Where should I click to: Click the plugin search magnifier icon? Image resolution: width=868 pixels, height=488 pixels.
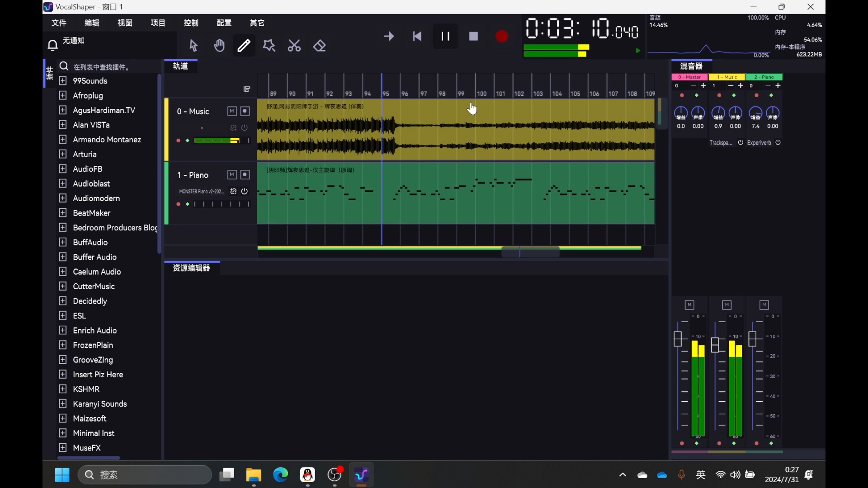(64, 66)
